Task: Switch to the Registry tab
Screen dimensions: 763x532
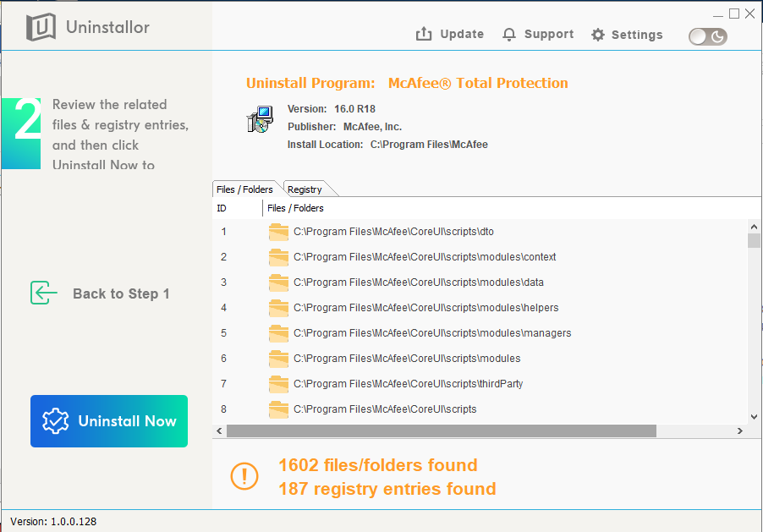Action: (x=305, y=189)
